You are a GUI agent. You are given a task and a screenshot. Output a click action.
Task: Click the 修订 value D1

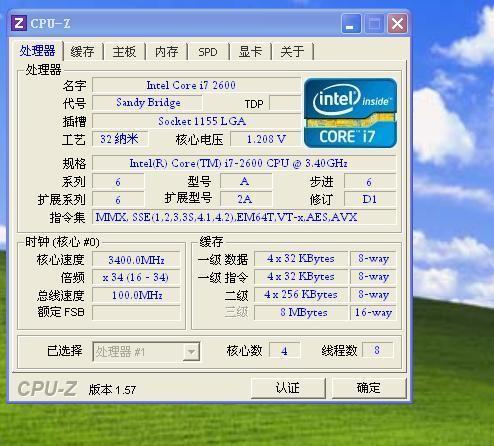click(370, 199)
